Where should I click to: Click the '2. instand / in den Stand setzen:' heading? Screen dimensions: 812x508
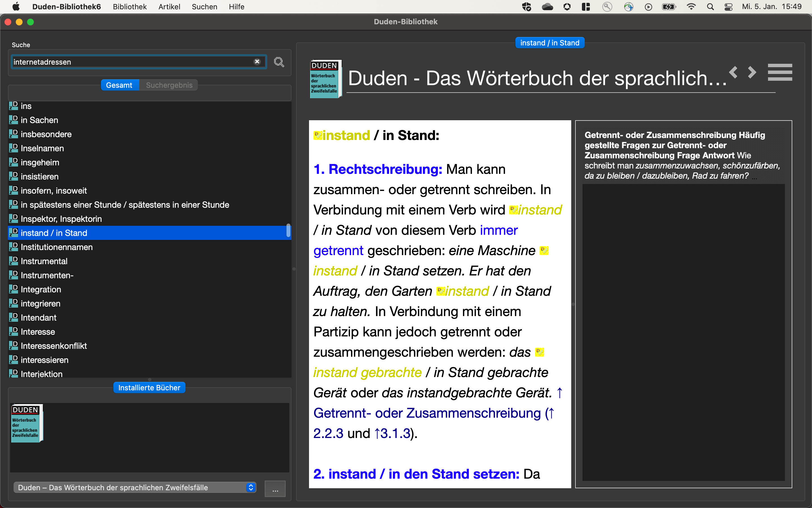pyautogui.click(x=416, y=474)
